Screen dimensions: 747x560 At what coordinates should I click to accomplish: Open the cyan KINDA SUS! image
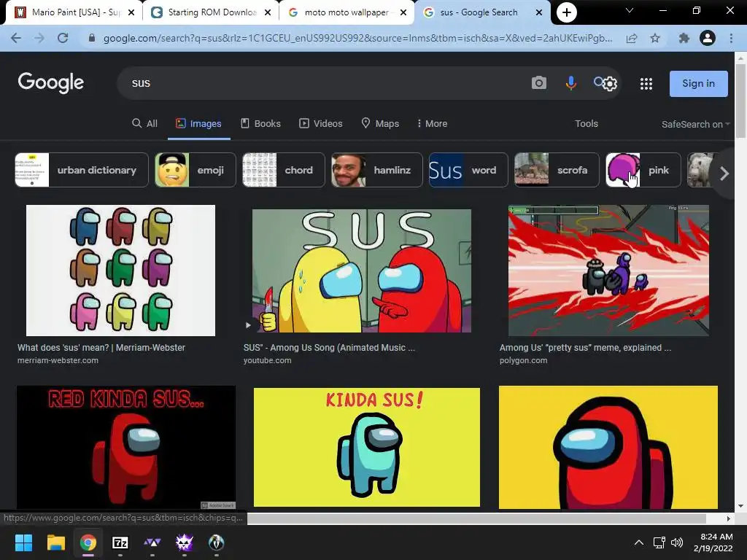[366, 447]
